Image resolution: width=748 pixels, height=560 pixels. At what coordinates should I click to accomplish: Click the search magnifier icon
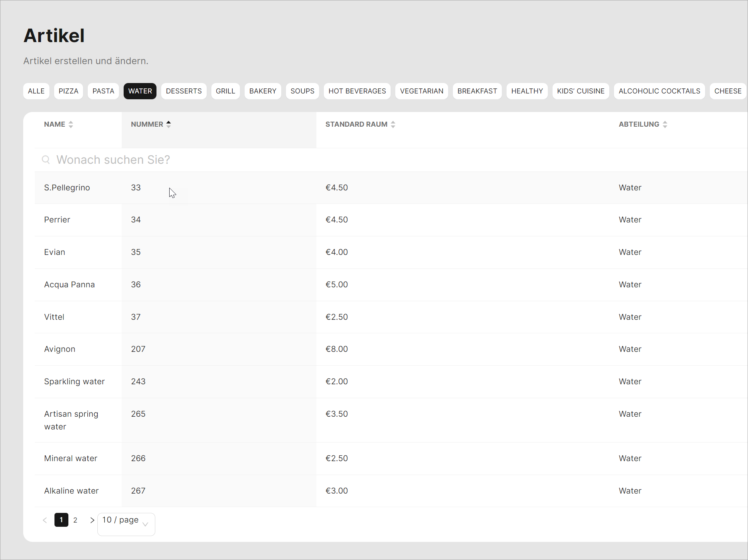(46, 160)
